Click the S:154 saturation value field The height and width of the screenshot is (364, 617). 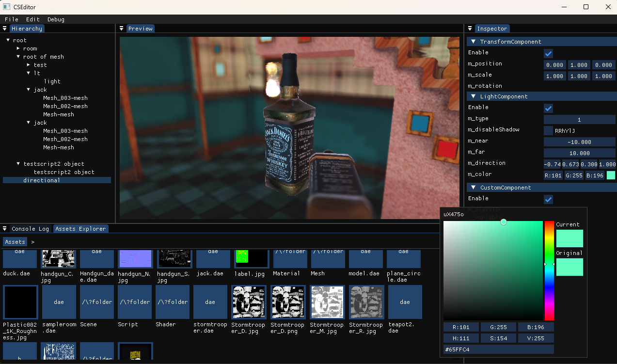(498, 338)
